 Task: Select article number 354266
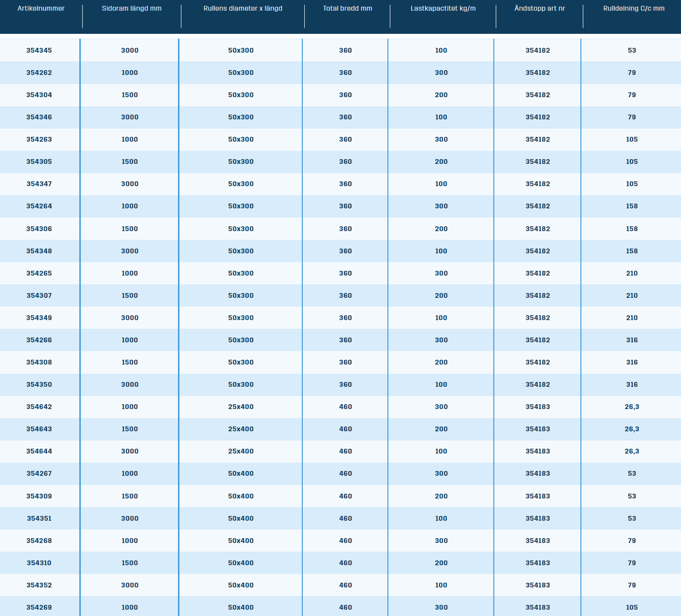coord(39,340)
